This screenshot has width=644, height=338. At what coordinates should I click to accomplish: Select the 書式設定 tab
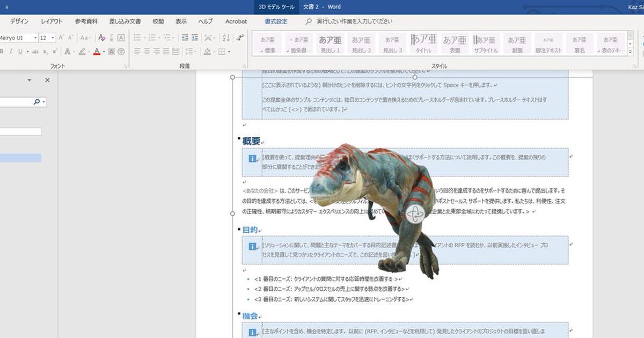276,21
